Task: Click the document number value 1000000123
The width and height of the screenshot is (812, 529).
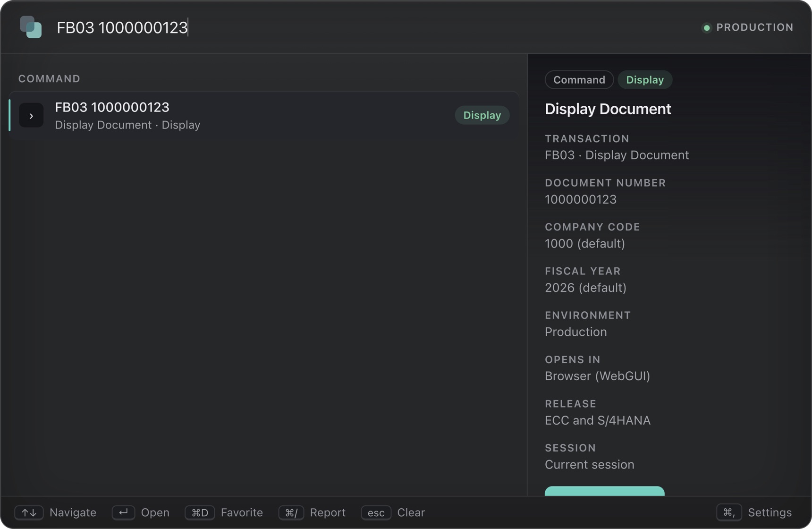Action: point(581,199)
